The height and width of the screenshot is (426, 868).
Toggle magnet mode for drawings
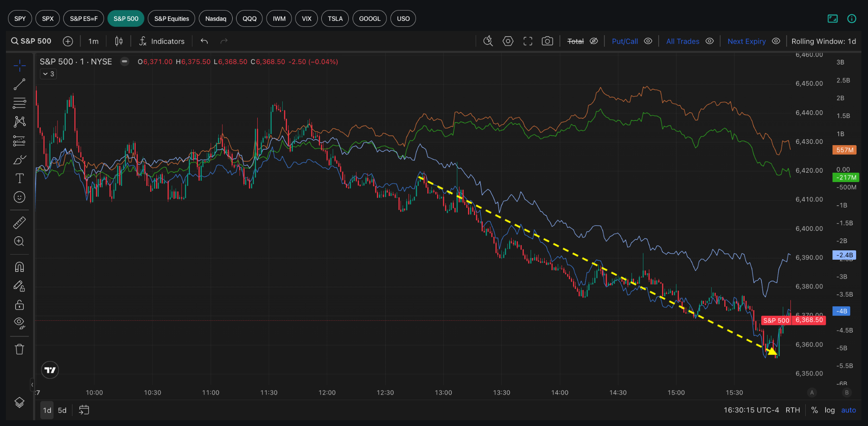pos(19,267)
